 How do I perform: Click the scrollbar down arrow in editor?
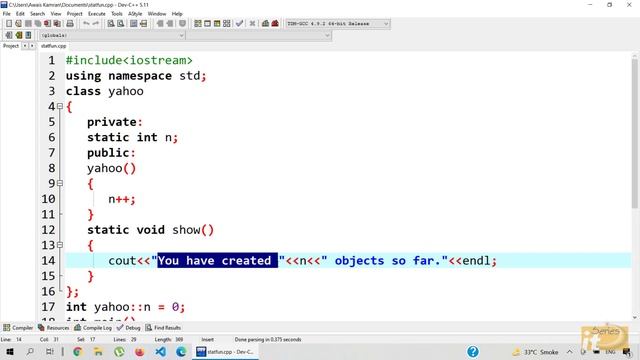click(x=634, y=318)
